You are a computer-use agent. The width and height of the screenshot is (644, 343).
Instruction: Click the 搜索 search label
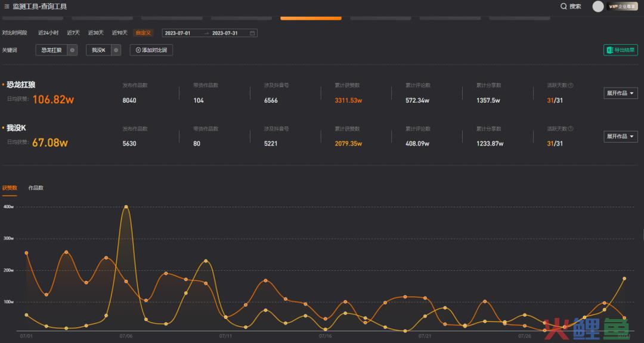[575, 6]
